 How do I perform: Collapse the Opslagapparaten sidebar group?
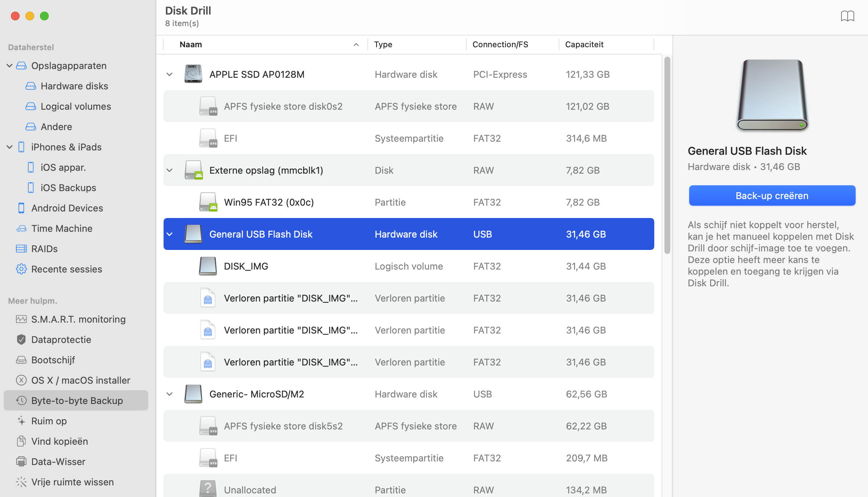[10, 66]
